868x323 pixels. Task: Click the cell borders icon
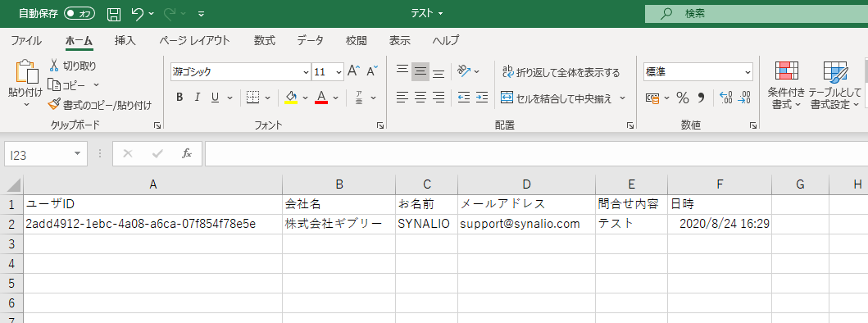click(252, 98)
